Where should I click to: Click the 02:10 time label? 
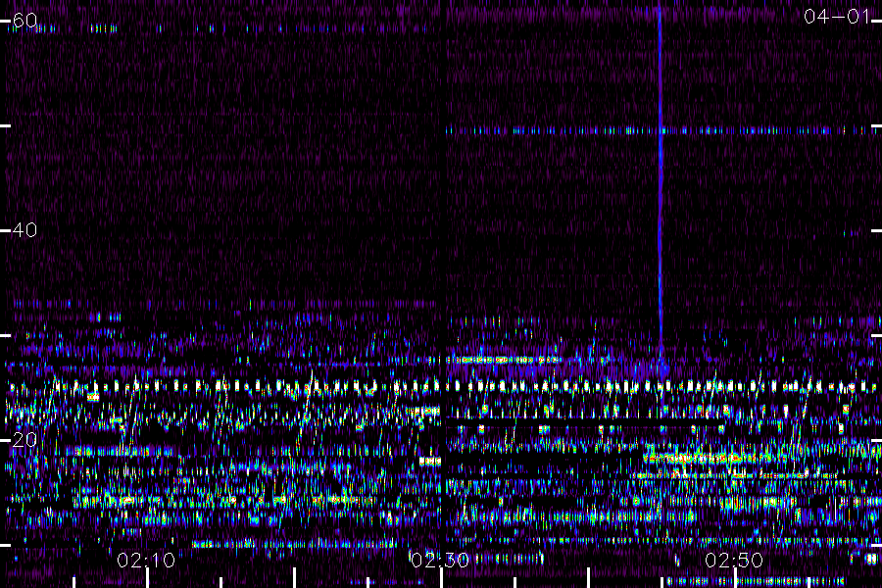tap(146, 561)
